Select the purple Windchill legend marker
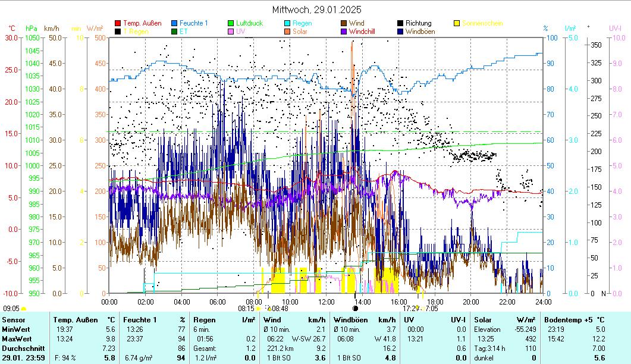The width and height of the screenshot is (631, 364). (344, 31)
